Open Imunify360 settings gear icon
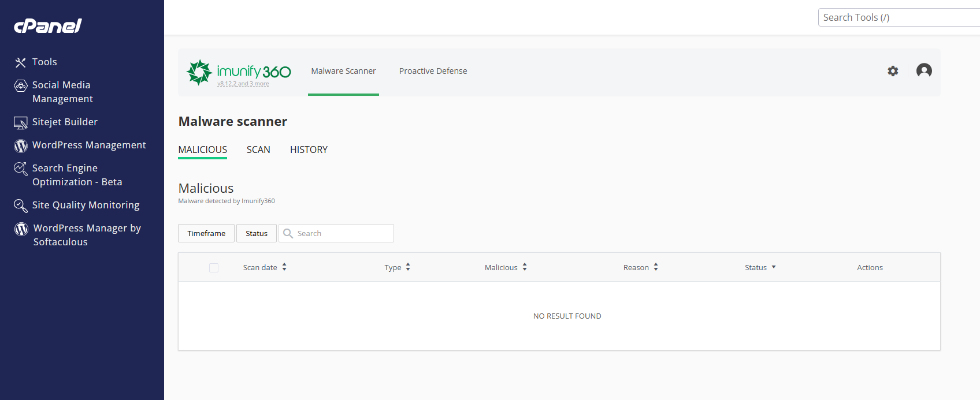 [x=893, y=71]
